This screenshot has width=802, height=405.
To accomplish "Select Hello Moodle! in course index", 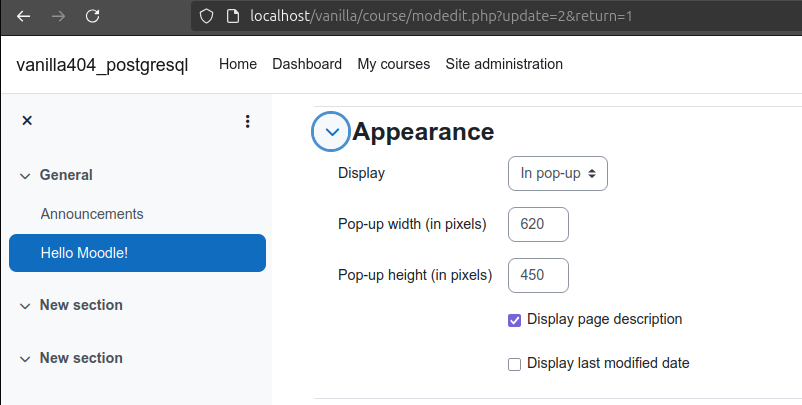I will tap(138, 253).
